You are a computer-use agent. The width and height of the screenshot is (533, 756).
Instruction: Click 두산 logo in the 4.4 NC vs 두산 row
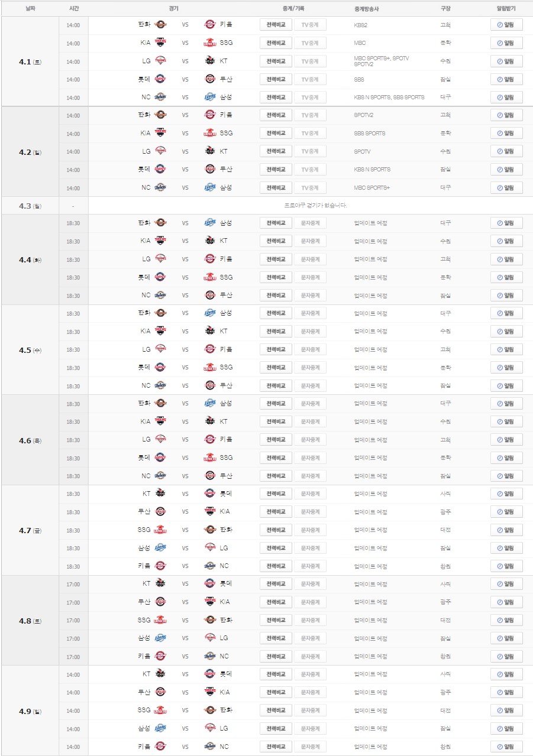[x=210, y=295]
